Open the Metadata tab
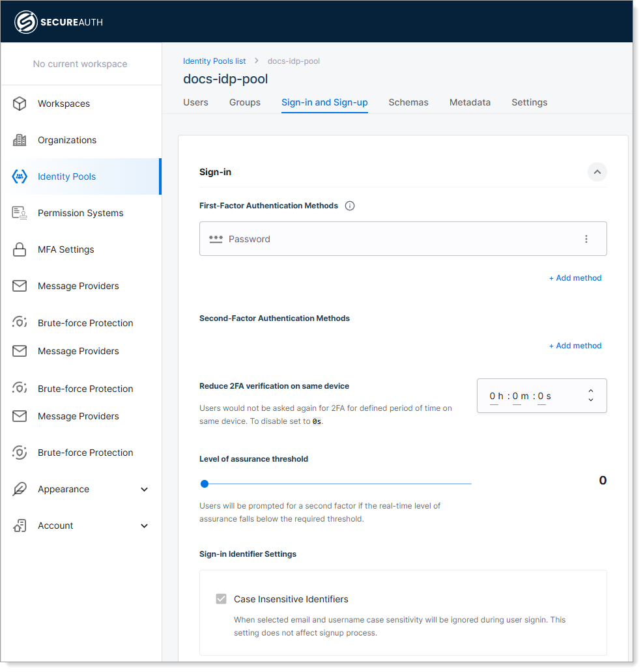643x672 pixels. tap(470, 102)
